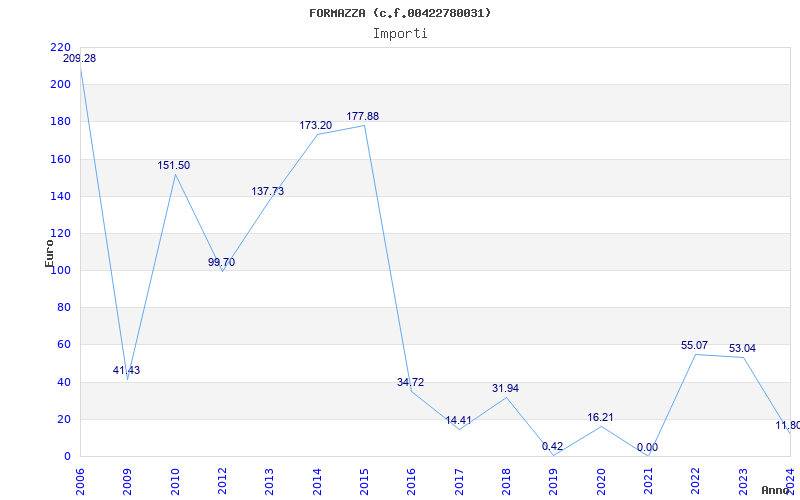Click the 2014 x-axis year label
The image size is (800, 500).
click(x=317, y=481)
